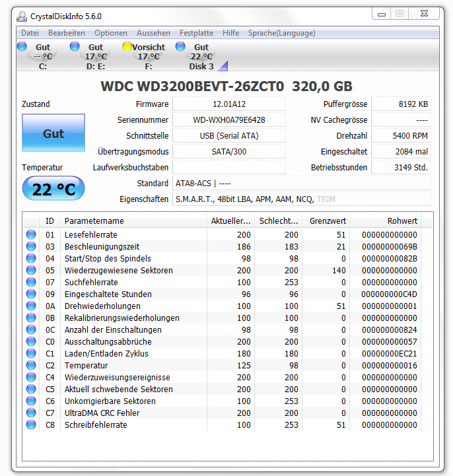This screenshot has width=453, height=476.
Task: Click the Schnittstelle field USB (Serial ATA)
Action: point(229,136)
